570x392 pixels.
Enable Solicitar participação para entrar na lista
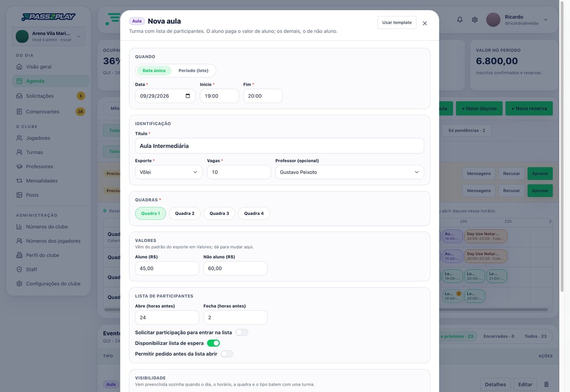pos(242,332)
